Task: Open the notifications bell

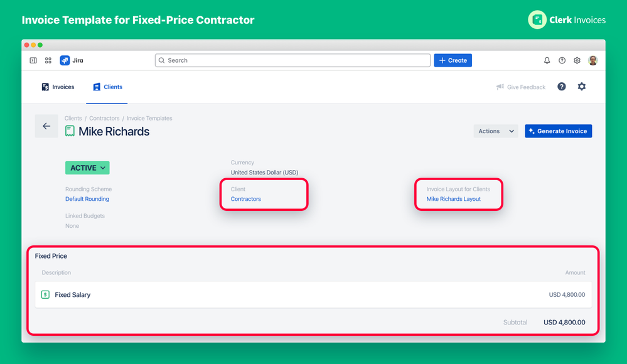Action: (547, 60)
